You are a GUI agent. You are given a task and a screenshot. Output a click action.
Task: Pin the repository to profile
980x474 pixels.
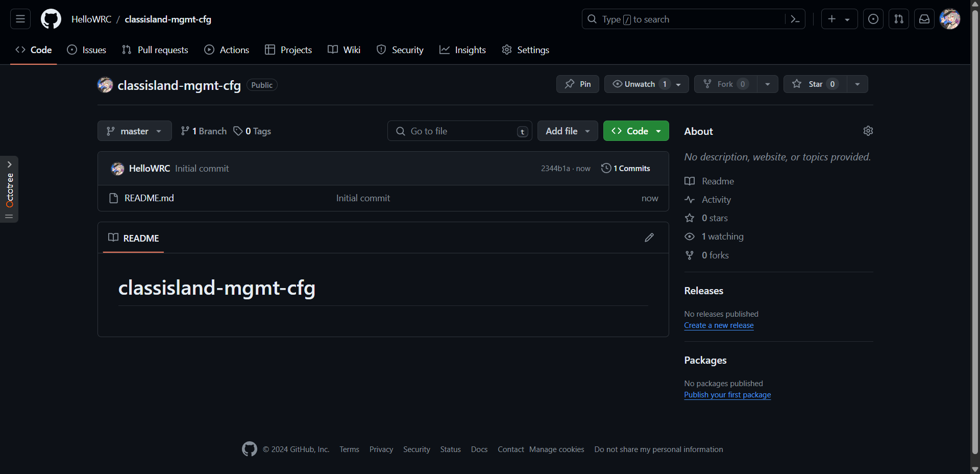pos(577,84)
